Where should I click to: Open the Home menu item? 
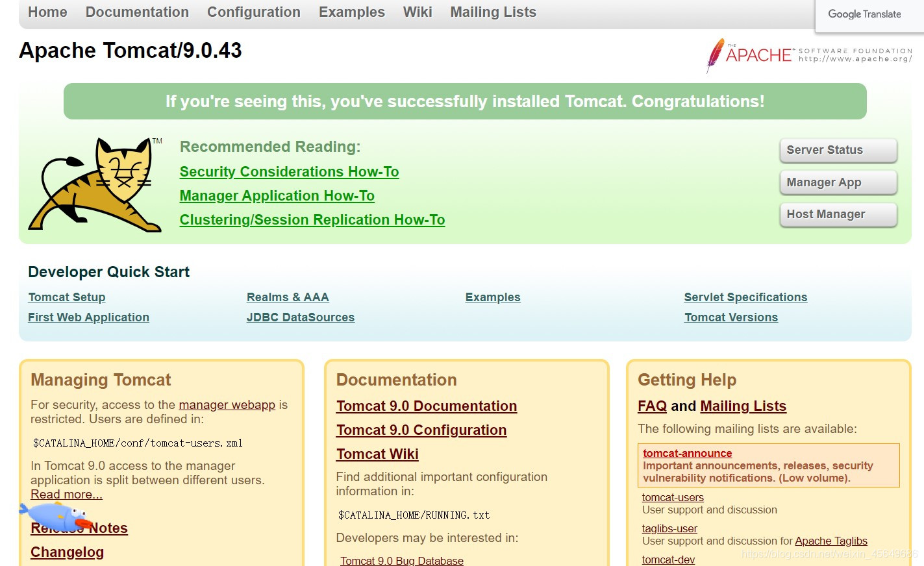click(x=47, y=12)
